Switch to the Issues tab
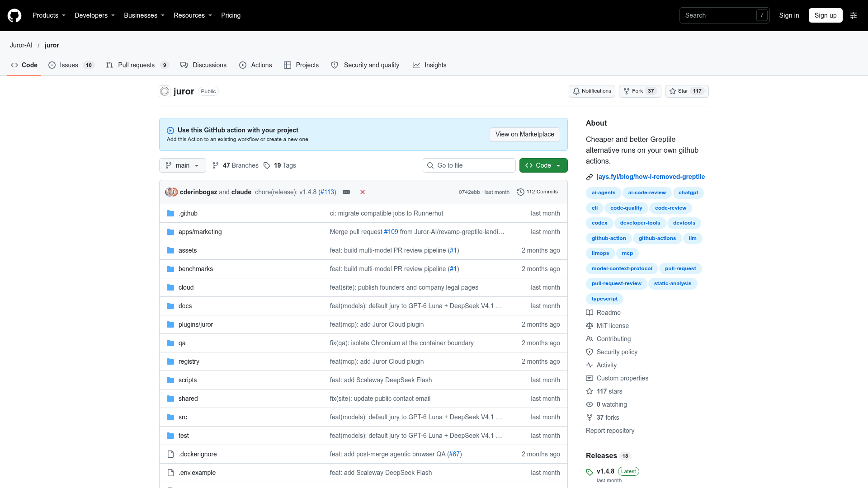Screen dimensions: 868x488 pos(71,65)
